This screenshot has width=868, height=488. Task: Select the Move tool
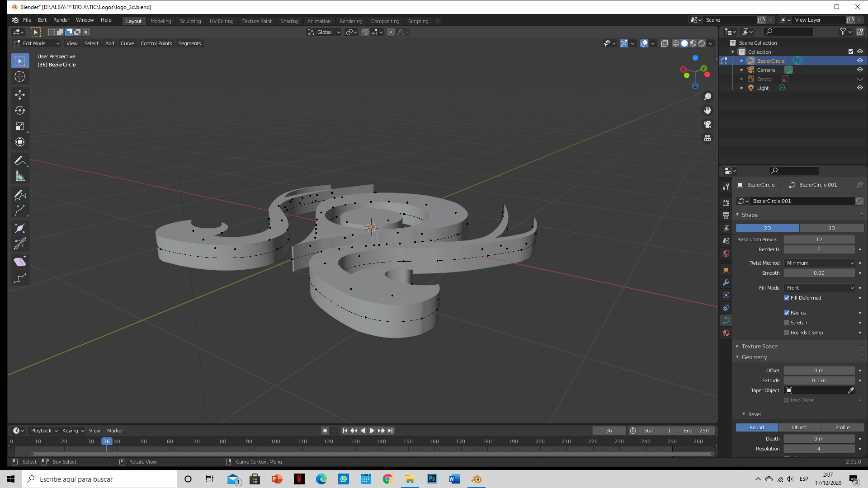20,94
